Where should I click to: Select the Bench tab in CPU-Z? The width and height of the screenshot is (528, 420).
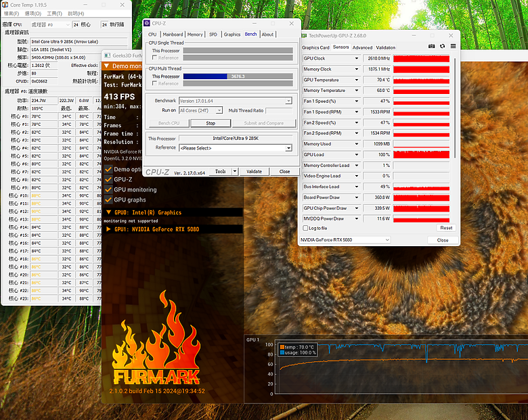[250, 34]
